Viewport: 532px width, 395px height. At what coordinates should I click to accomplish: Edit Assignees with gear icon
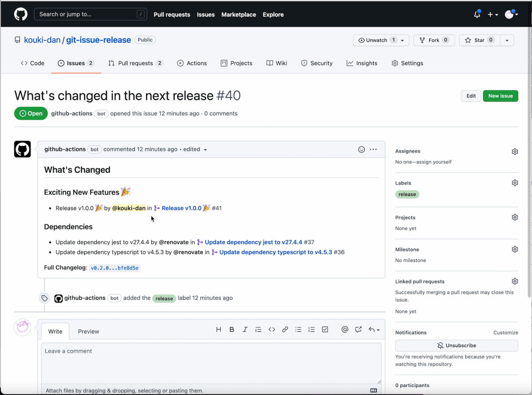click(x=515, y=151)
